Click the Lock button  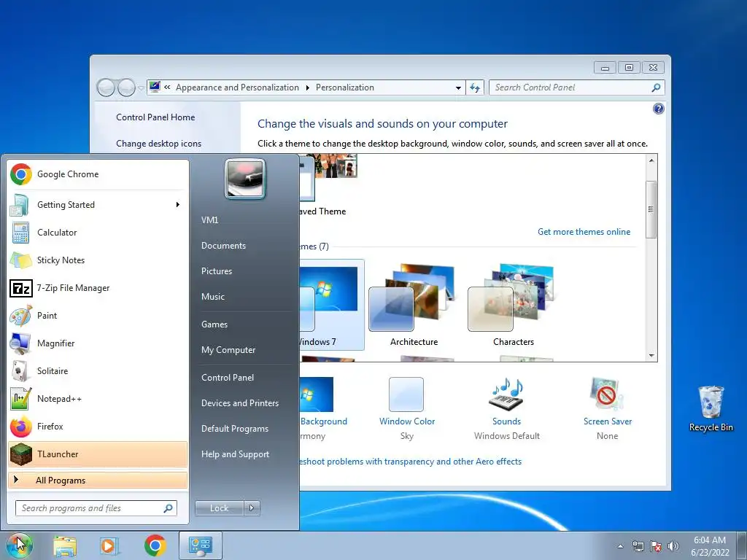tap(219, 508)
